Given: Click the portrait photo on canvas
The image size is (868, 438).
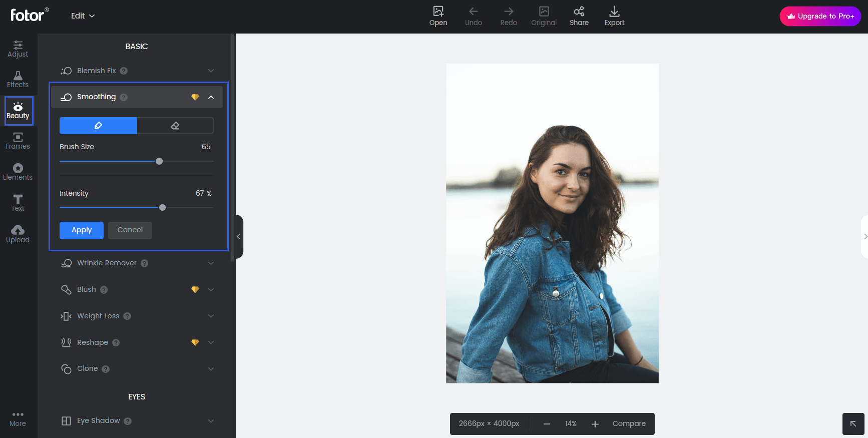Looking at the screenshot, I should click(x=552, y=223).
